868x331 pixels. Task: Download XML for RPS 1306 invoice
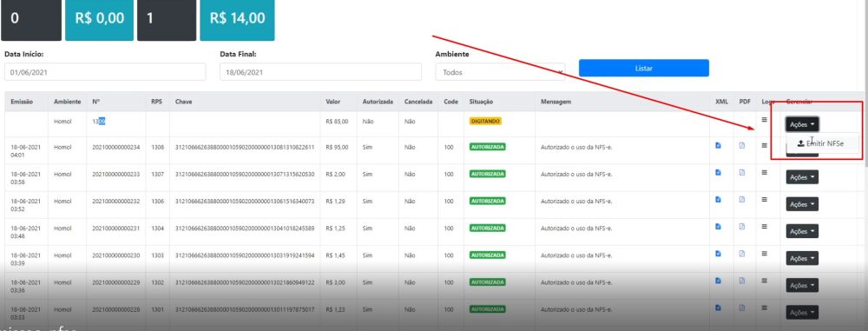[718, 200]
